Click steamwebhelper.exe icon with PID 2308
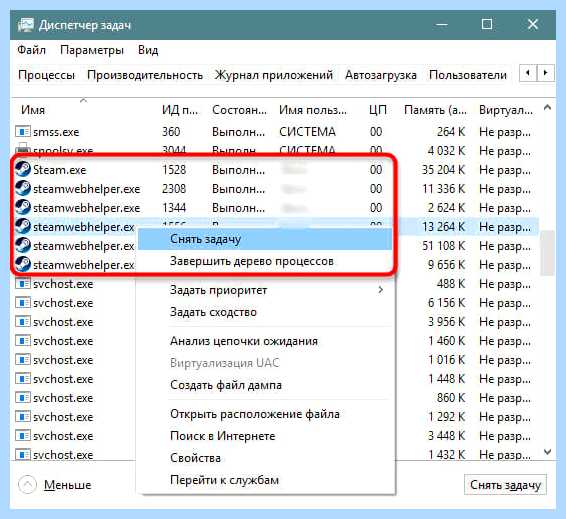The height and width of the screenshot is (519, 566). point(23,188)
